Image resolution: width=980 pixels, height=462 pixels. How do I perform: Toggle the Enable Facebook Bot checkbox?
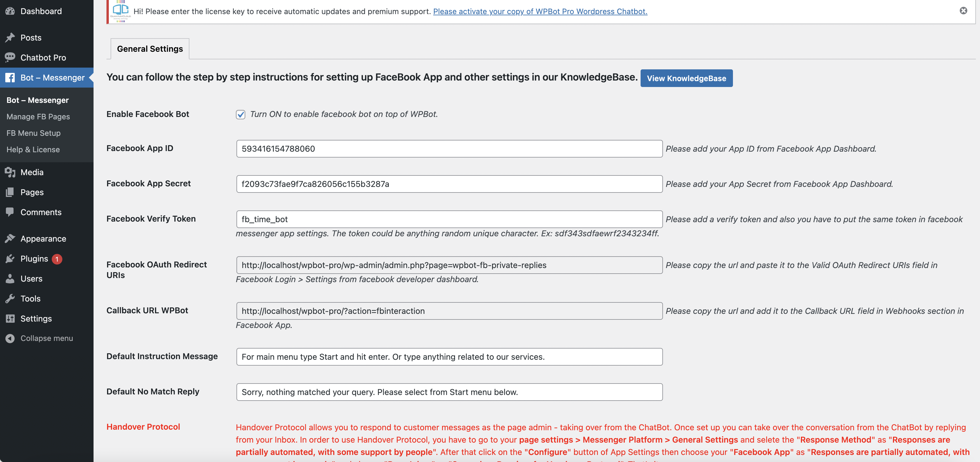[240, 114]
